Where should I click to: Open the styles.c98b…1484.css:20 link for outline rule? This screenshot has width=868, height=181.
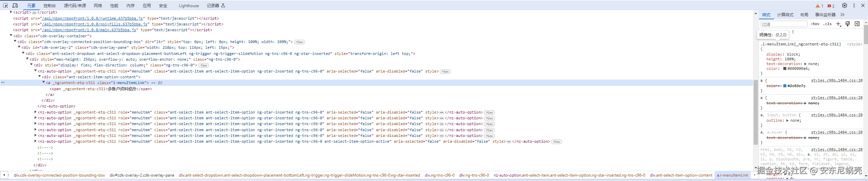pos(837,115)
